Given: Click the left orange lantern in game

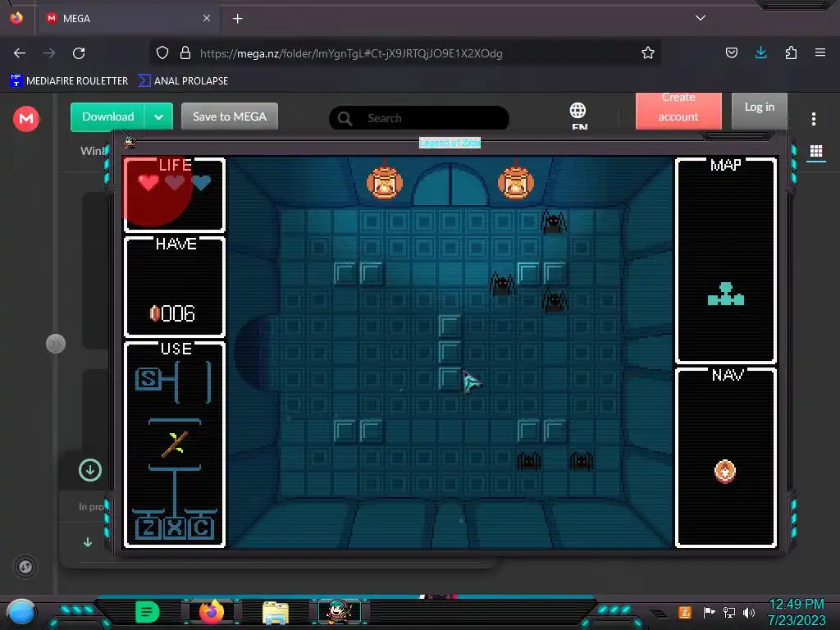Looking at the screenshot, I should [x=385, y=183].
